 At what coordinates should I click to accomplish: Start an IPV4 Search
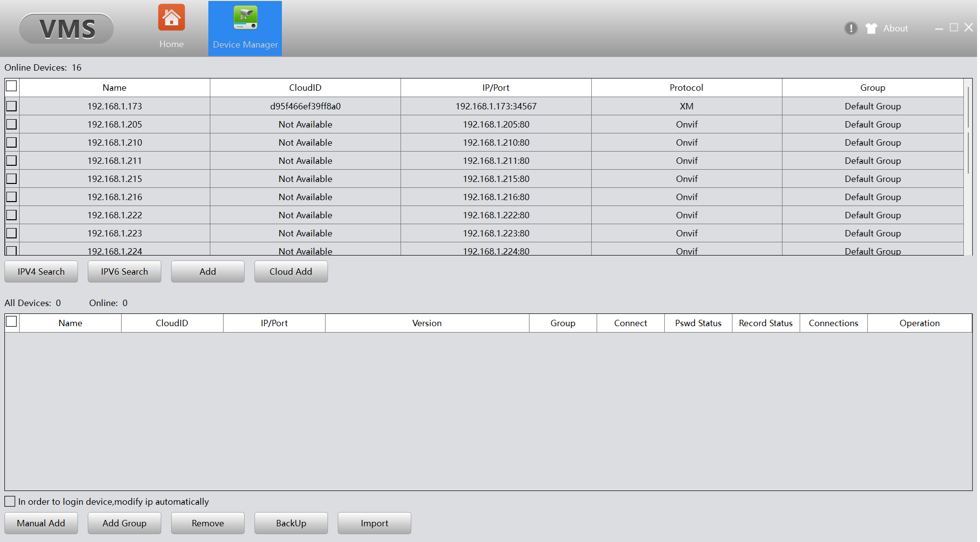click(41, 271)
